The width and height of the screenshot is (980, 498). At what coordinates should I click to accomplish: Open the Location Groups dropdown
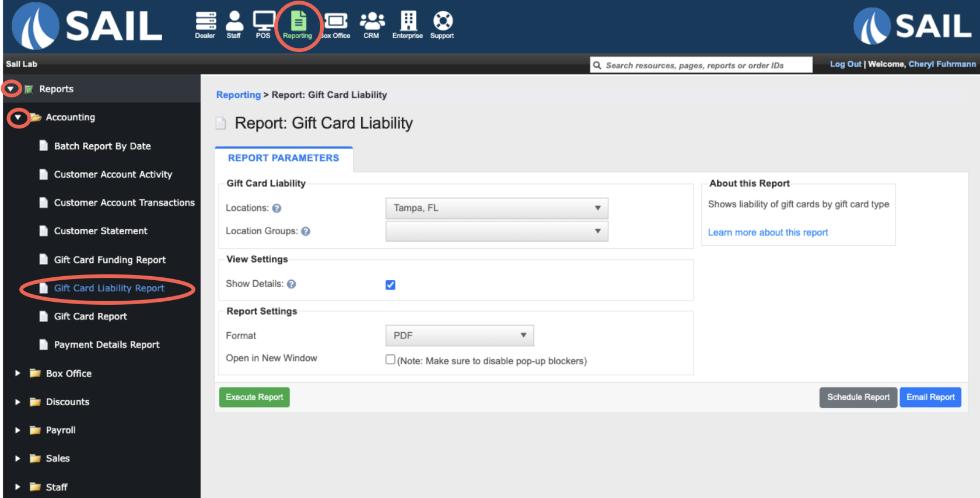pyautogui.click(x=497, y=231)
